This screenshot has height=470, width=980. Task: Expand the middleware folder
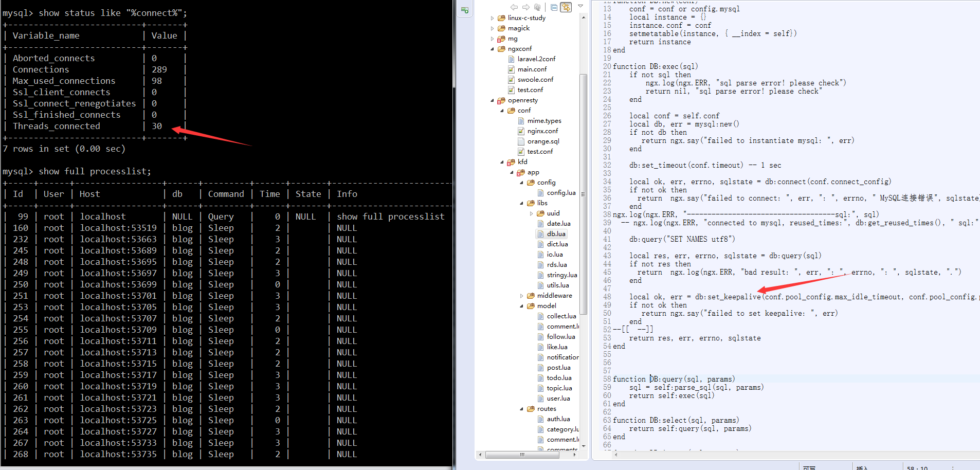[522, 296]
